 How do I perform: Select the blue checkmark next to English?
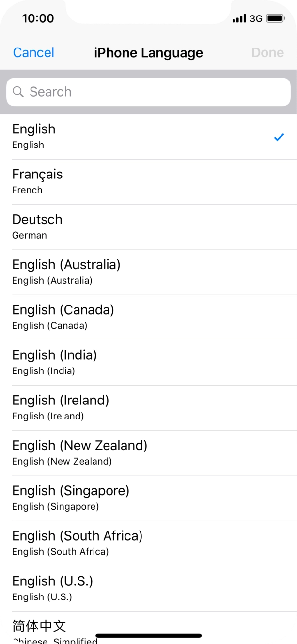(279, 137)
